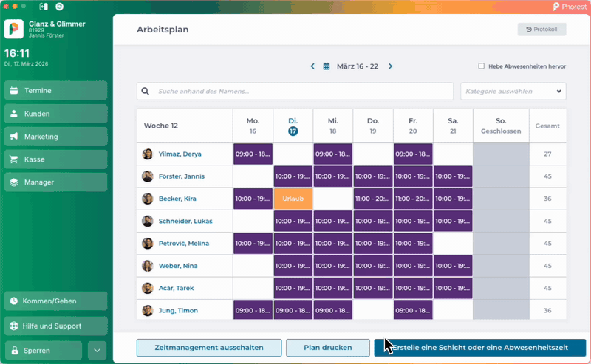Advance to next week with right arrow
The height and width of the screenshot is (364, 591).
coord(390,66)
